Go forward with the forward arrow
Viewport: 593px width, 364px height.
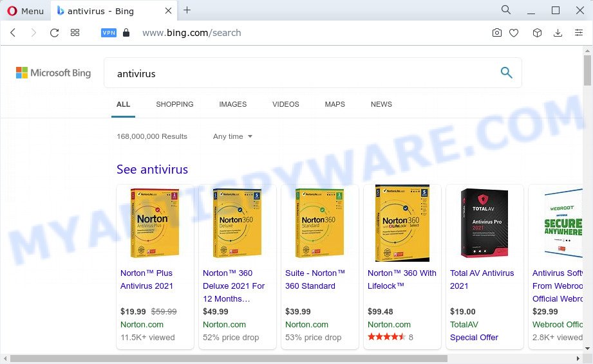tap(33, 33)
